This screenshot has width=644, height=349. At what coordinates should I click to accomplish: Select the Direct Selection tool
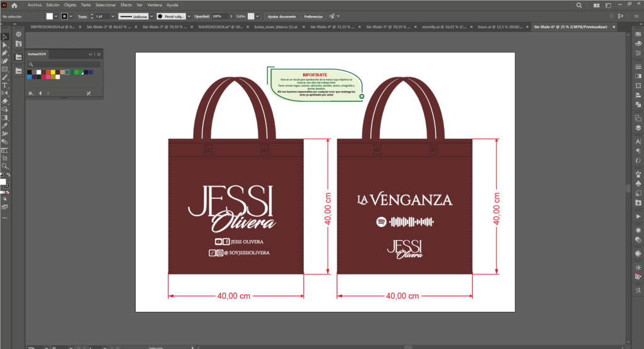pos(5,45)
